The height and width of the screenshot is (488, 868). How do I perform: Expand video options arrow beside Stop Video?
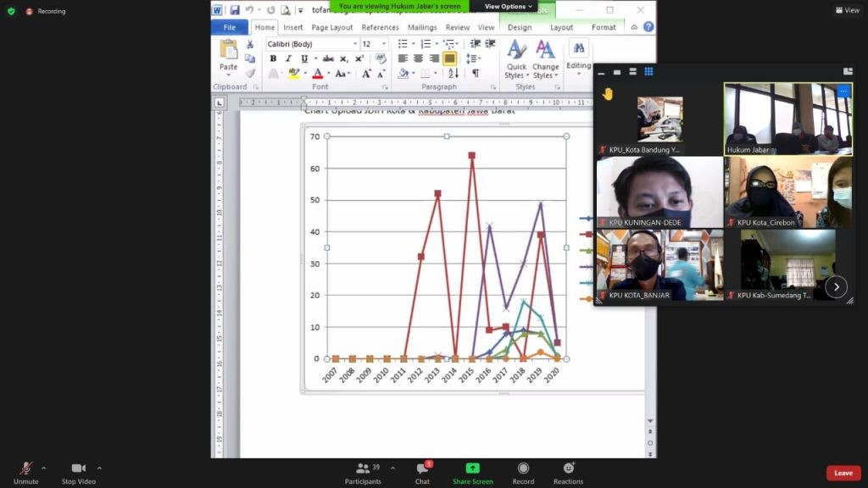click(x=99, y=468)
